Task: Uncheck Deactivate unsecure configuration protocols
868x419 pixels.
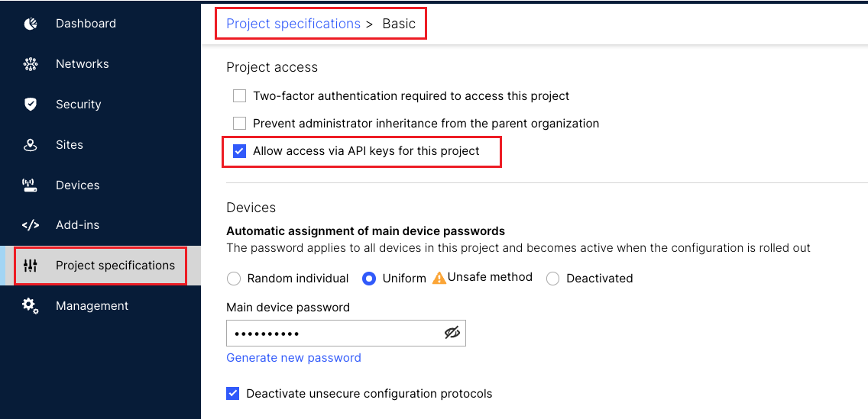Action: [x=233, y=394]
